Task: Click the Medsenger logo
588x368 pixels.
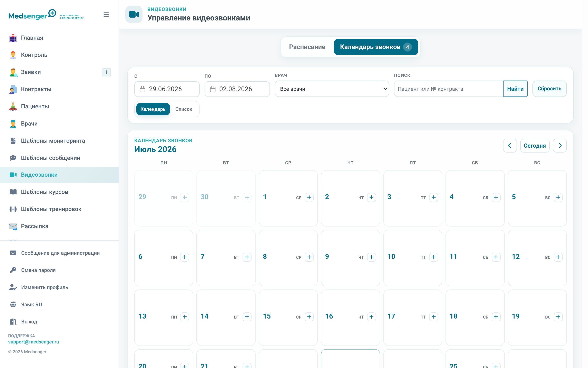Action: (46, 15)
